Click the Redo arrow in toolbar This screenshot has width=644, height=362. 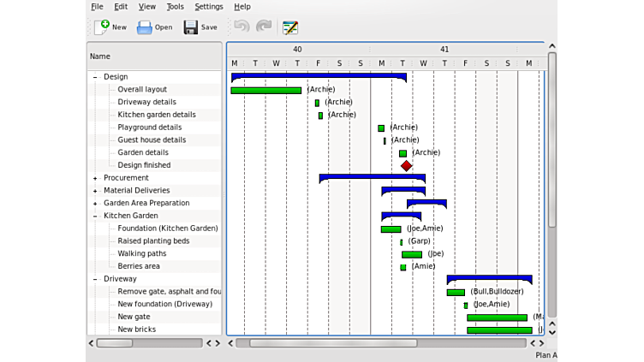264,27
